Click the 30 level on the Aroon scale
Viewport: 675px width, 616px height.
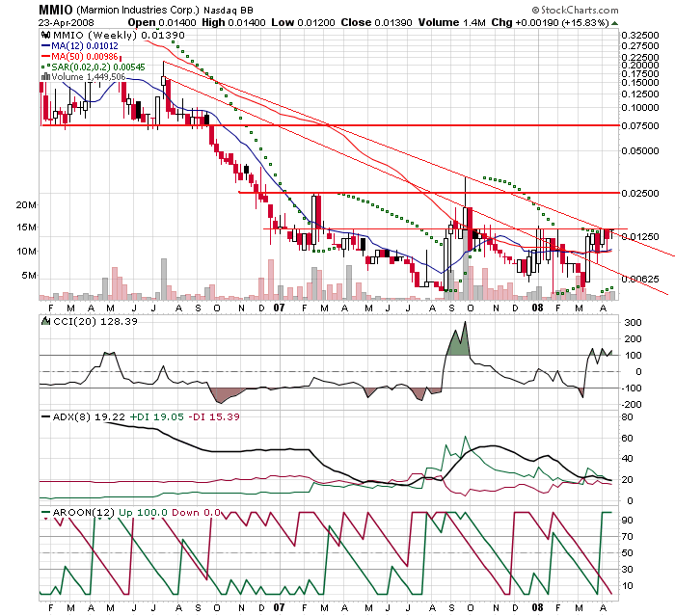[627, 569]
